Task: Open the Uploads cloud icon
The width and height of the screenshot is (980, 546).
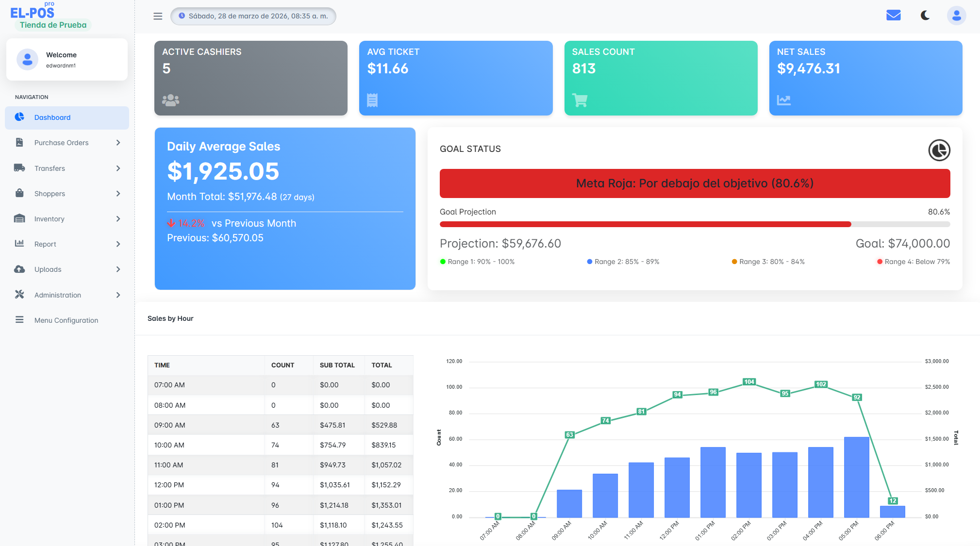Action: coord(19,269)
